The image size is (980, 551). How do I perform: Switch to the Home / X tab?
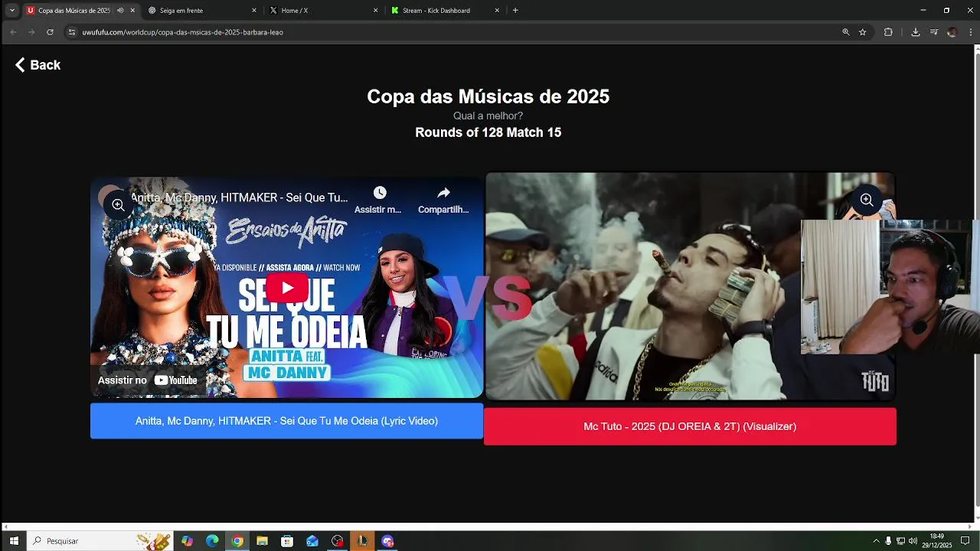pyautogui.click(x=325, y=11)
